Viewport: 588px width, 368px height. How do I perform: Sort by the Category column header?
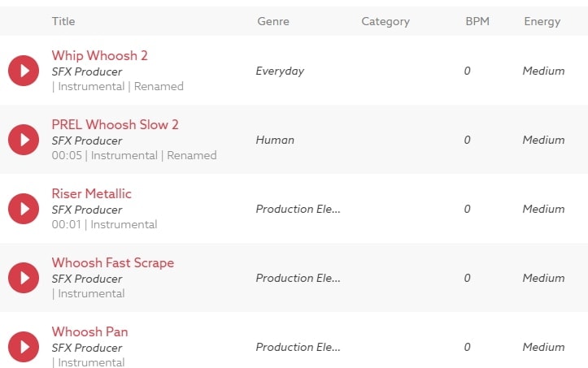(385, 21)
